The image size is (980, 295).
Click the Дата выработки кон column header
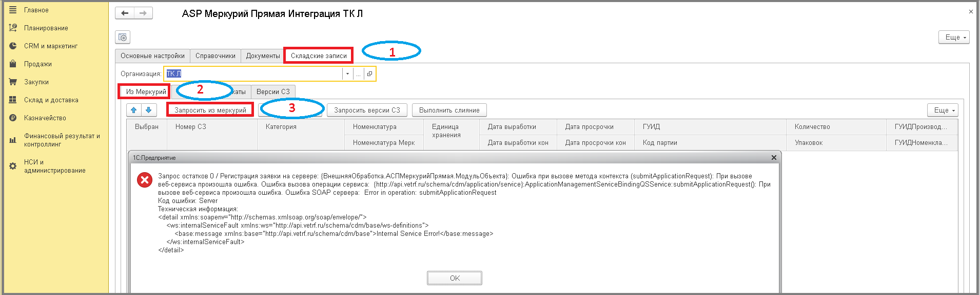pos(518,142)
